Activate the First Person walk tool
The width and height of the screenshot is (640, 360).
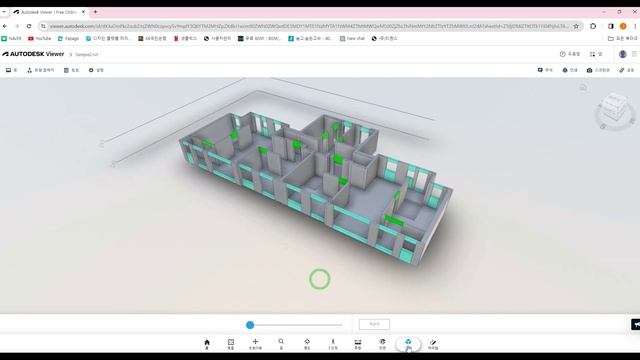333,344
